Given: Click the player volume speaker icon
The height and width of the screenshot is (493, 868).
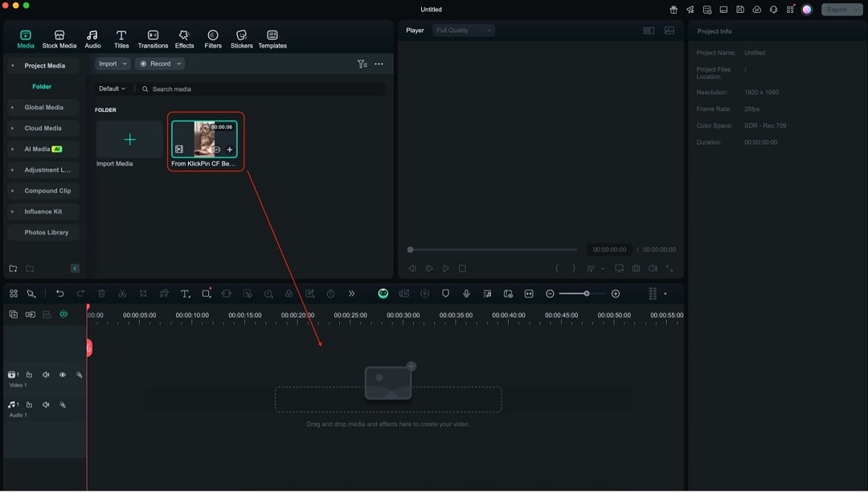Looking at the screenshot, I should [x=653, y=269].
